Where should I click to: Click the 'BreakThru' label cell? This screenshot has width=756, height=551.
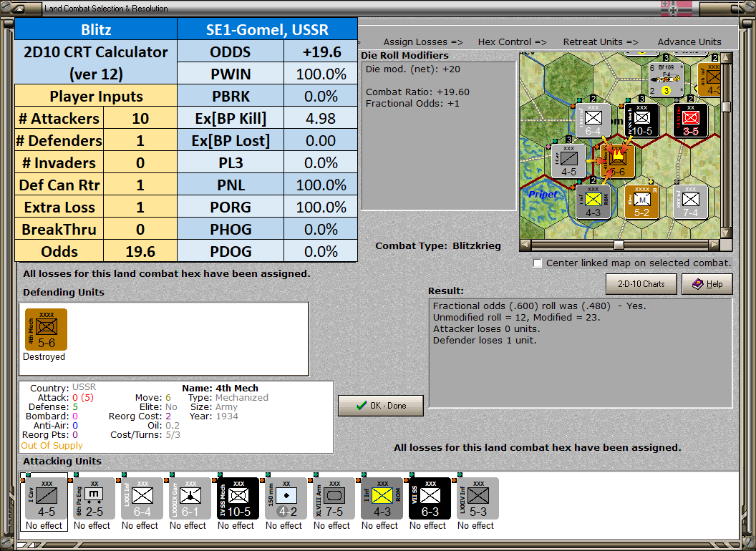point(59,229)
